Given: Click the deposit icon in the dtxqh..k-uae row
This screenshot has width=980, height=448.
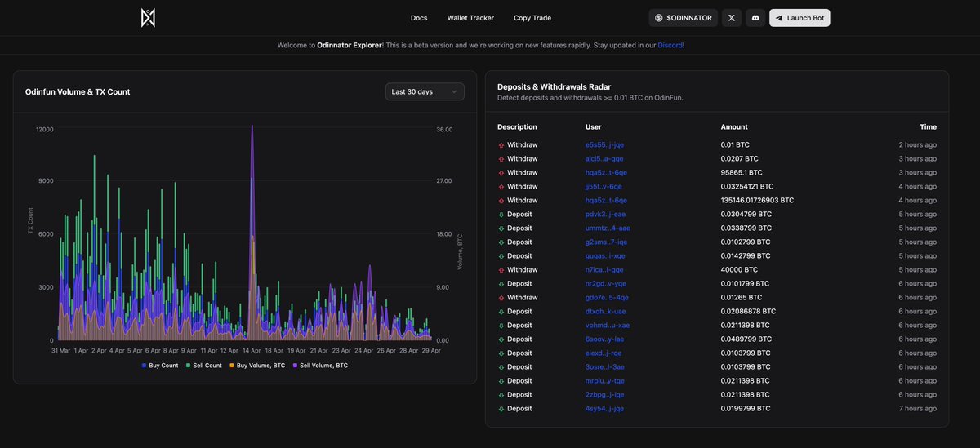Looking at the screenshot, I should [x=501, y=312].
